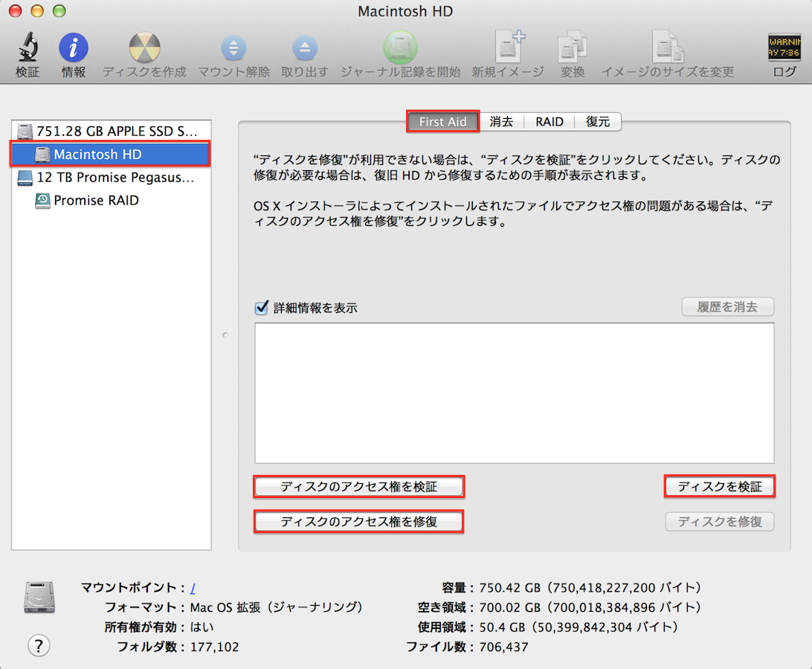Screen dimensions: 812x669
Task: Switch to the First Aid tab
Action: tap(442, 122)
